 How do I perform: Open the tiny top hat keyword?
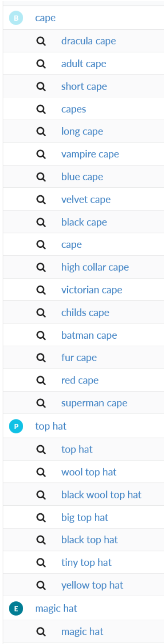[86, 562]
